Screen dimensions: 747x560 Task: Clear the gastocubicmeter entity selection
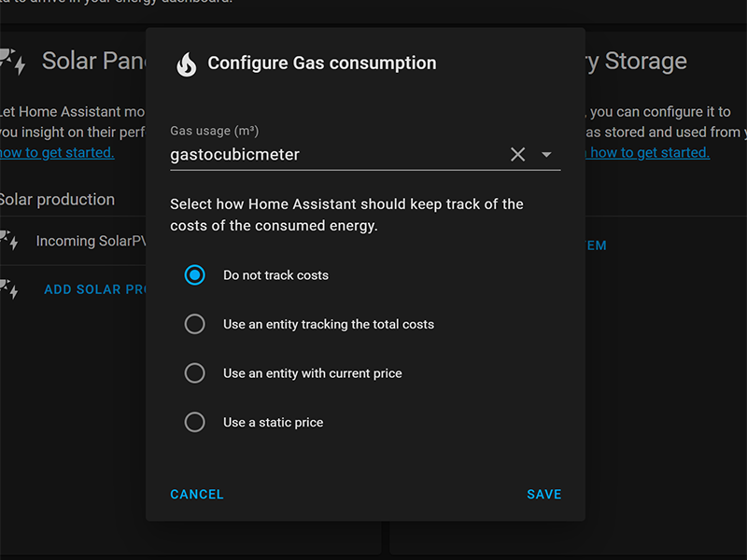coord(518,154)
